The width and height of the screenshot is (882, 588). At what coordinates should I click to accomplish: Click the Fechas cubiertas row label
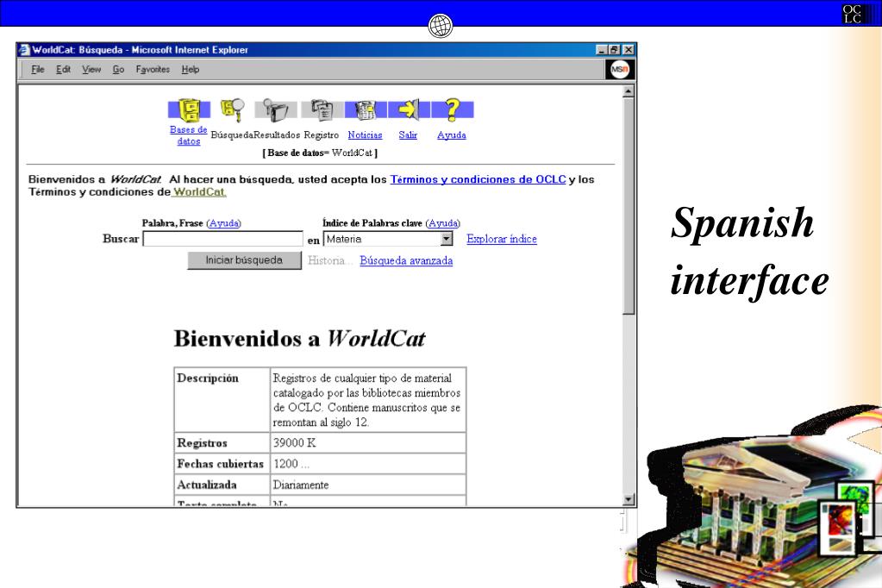coord(222,464)
